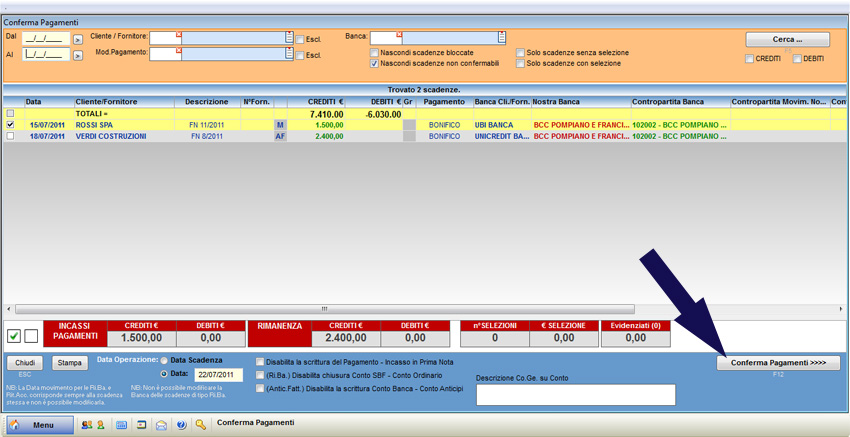Enable the 'Nascondi scadenze bloccate' checkbox
This screenshot has height=437, width=850.
pos(375,53)
